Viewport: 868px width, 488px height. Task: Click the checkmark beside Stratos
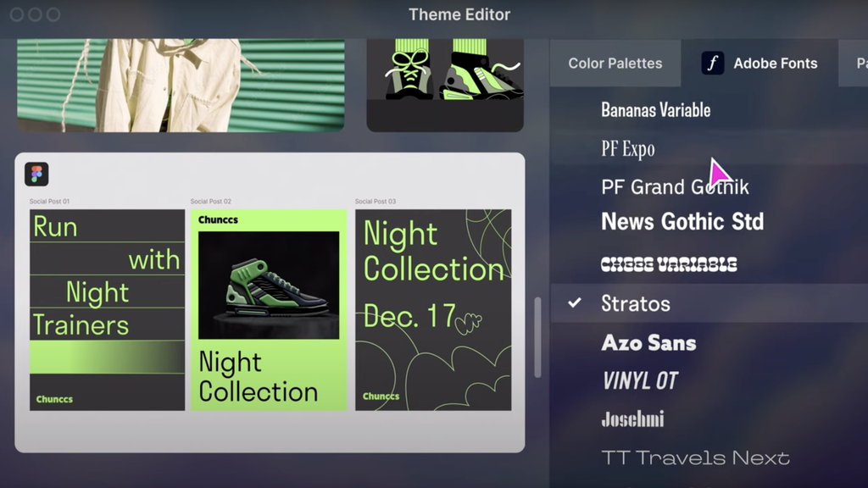coord(576,302)
